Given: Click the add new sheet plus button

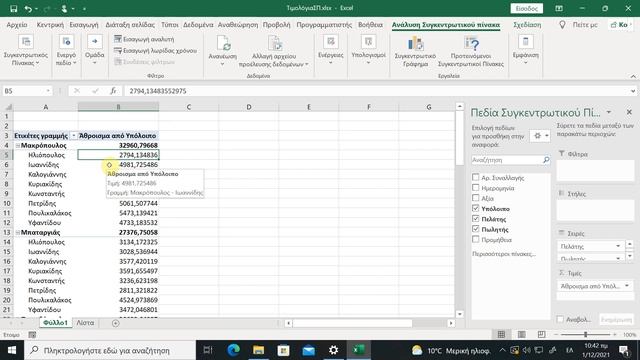Looking at the screenshot, I should point(116,323).
